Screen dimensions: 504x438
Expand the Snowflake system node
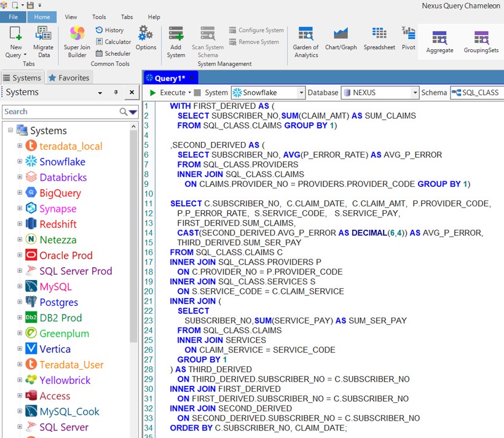20,162
